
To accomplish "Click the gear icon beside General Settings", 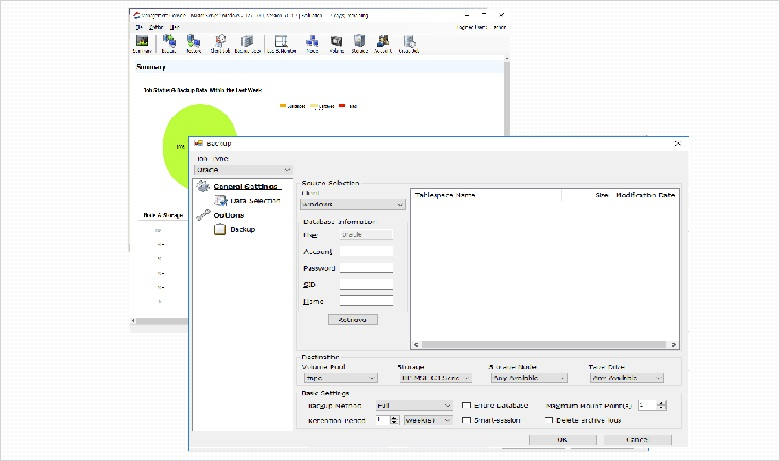I will (203, 186).
